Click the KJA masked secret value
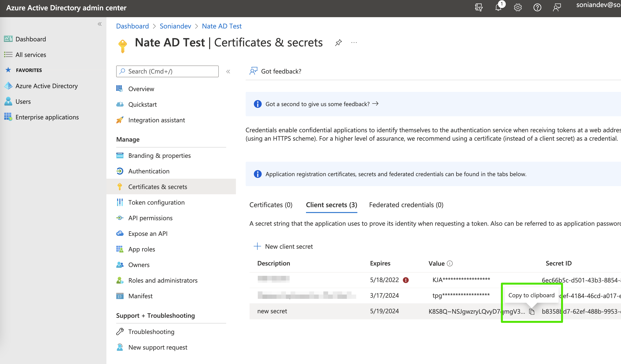Screen dimensions: 621x364 (461, 280)
